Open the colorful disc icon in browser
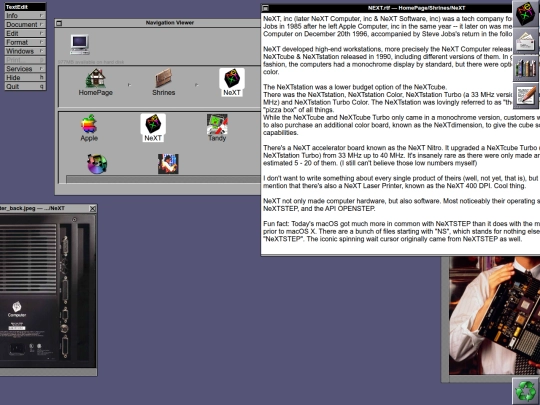The height and width of the screenshot is (405, 540). pyautogui.click(x=97, y=164)
